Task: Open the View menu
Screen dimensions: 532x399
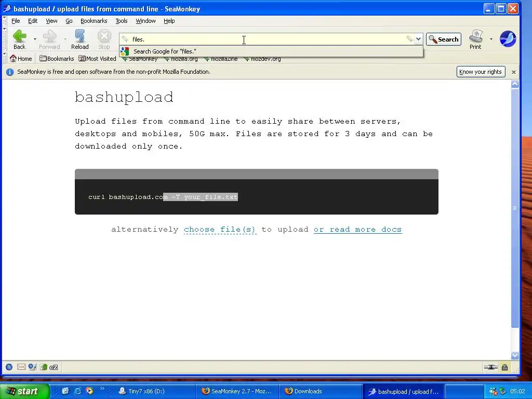Action: coord(51,21)
